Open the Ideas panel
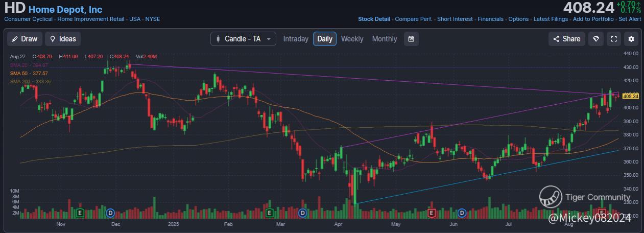The image size is (644, 233). (63, 39)
